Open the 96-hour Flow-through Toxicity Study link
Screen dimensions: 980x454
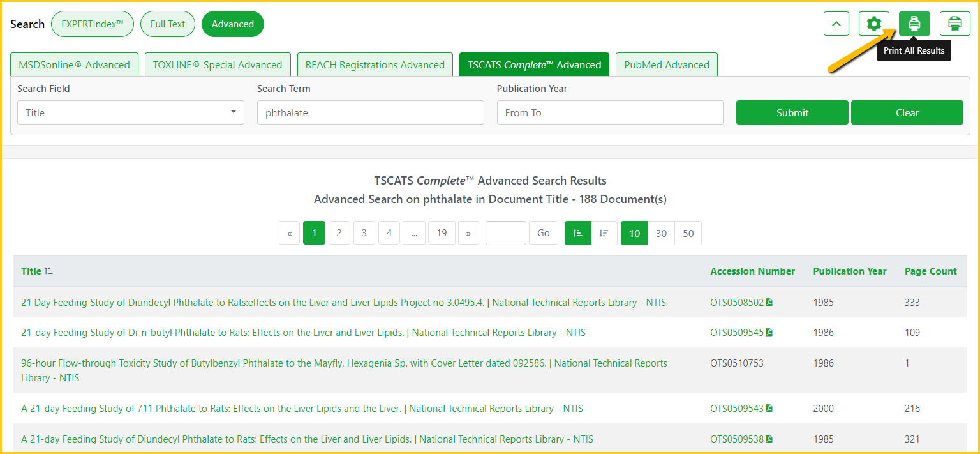283,363
